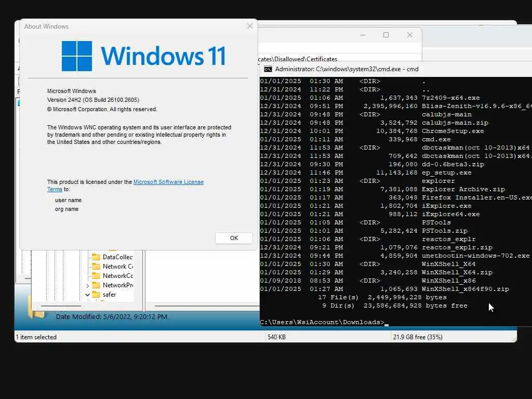Click the 540 KB status bar entry

coord(276,337)
